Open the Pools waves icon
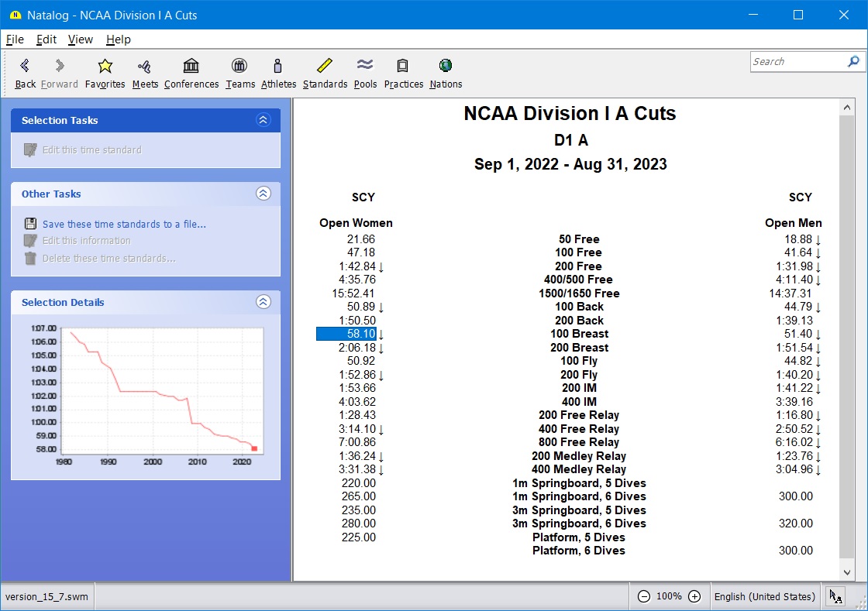Screen dimensions: 868x611 click(365, 67)
